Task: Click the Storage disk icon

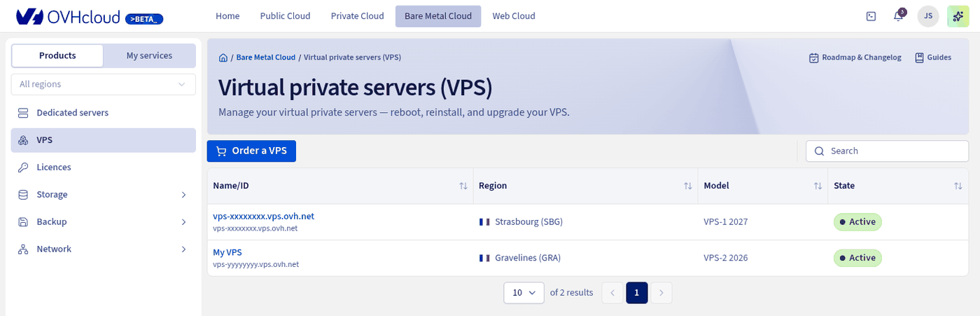Action: (x=23, y=195)
